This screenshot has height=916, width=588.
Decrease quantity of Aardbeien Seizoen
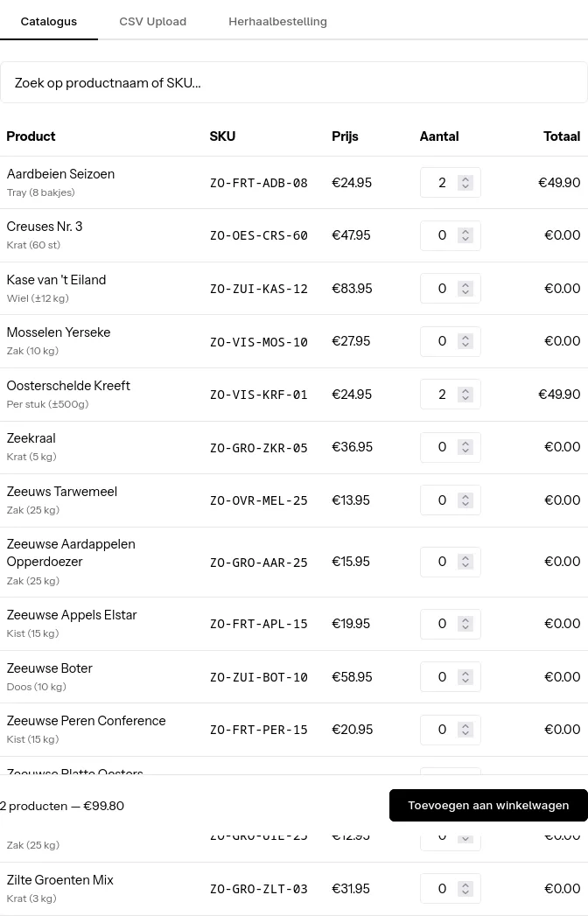465,186
